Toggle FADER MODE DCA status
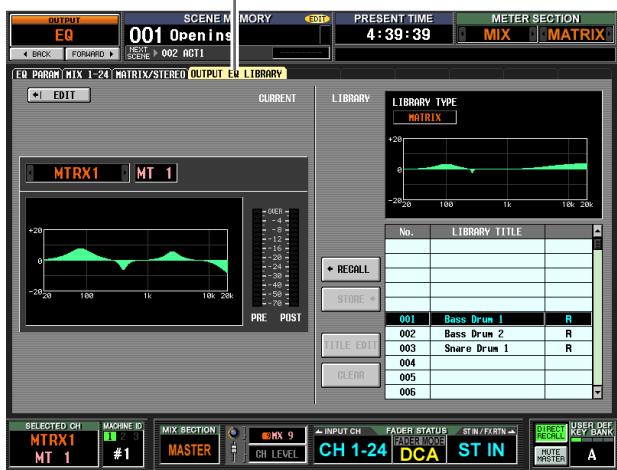Viewport: 617px width, 470px height. (419, 450)
